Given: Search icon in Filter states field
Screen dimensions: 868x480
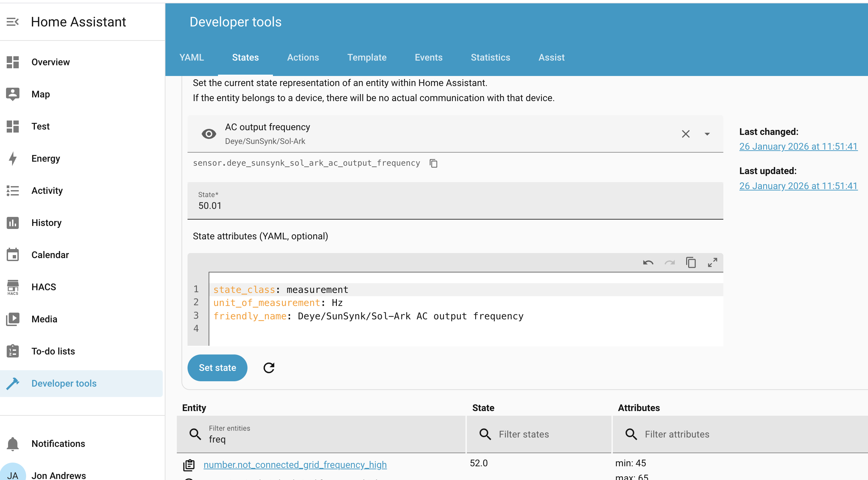Looking at the screenshot, I should coord(485,434).
